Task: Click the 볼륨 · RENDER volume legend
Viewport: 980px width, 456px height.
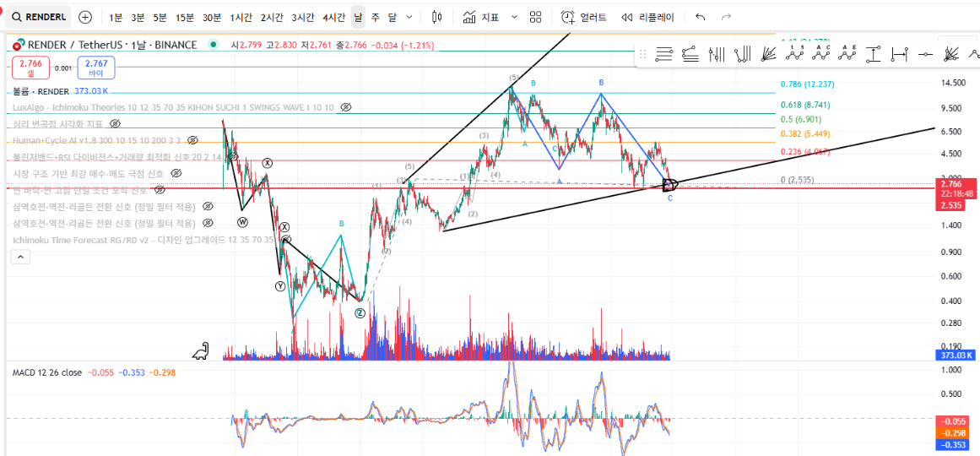Action: click(43, 91)
